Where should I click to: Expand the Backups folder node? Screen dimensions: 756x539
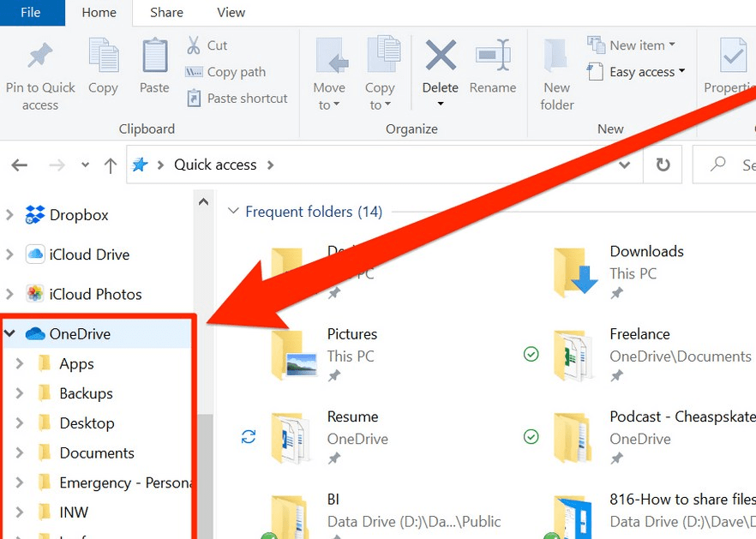click(x=19, y=393)
